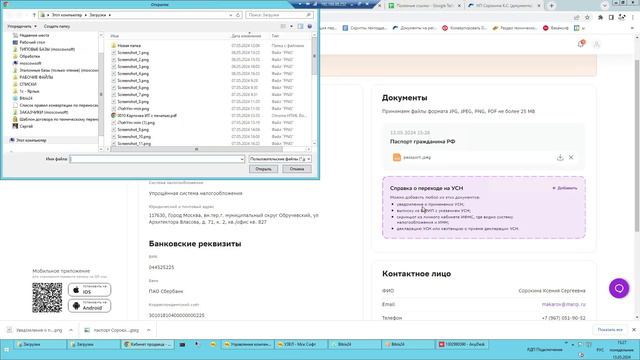Viewport: 640px width, 360px height.
Task: Select Сергей in the navigation pane
Action: point(26,127)
